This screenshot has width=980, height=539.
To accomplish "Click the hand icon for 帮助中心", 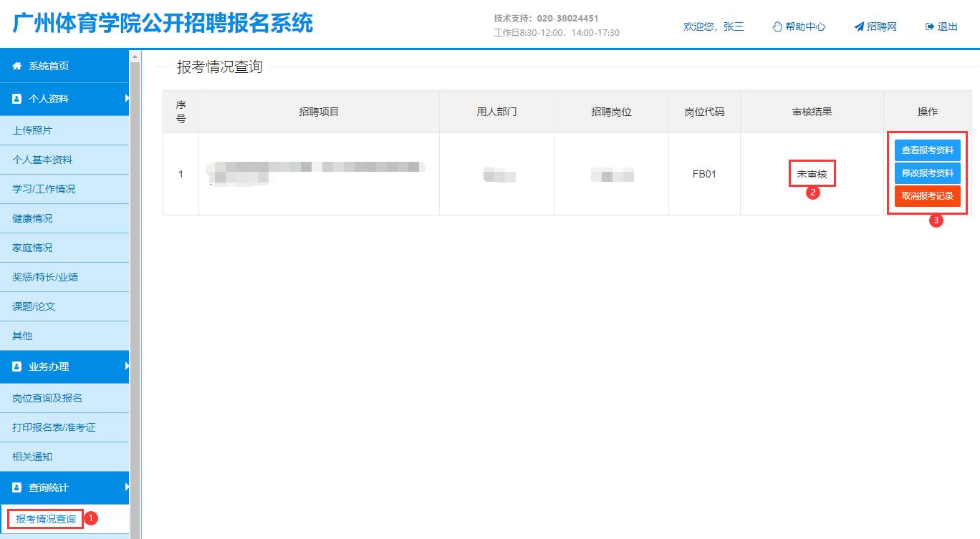I will (777, 26).
